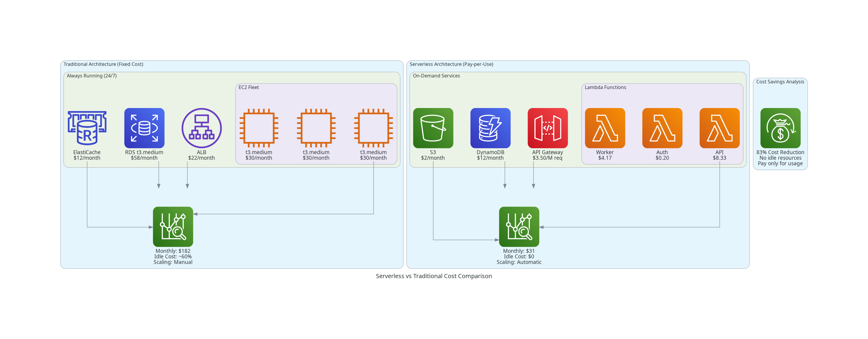Select the Lambda Functions group label
This screenshot has width=868, height=339.
coord(605,87)
